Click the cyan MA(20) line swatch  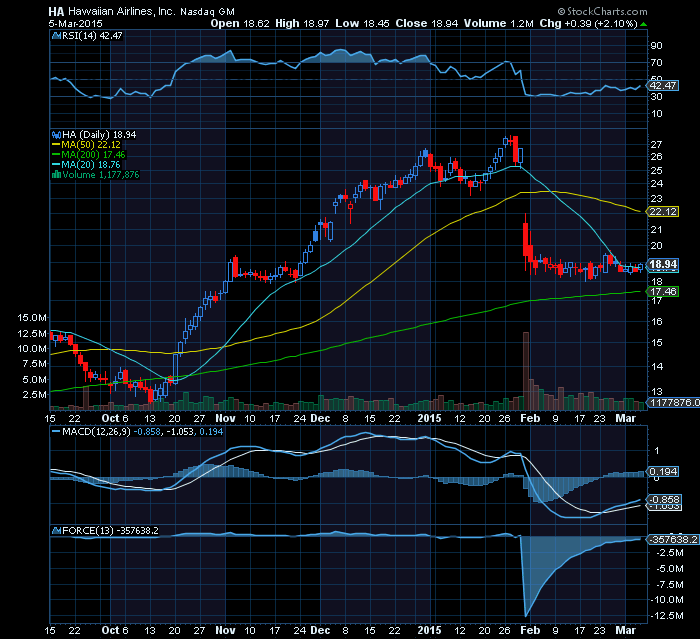click(x=56, y=164)
